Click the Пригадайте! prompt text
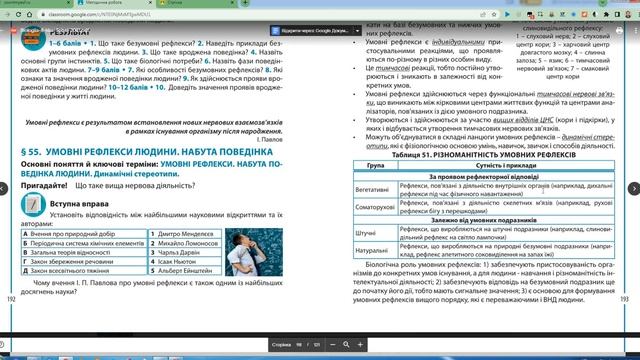Screen dimensions: 640x360 tap(44, 186)
